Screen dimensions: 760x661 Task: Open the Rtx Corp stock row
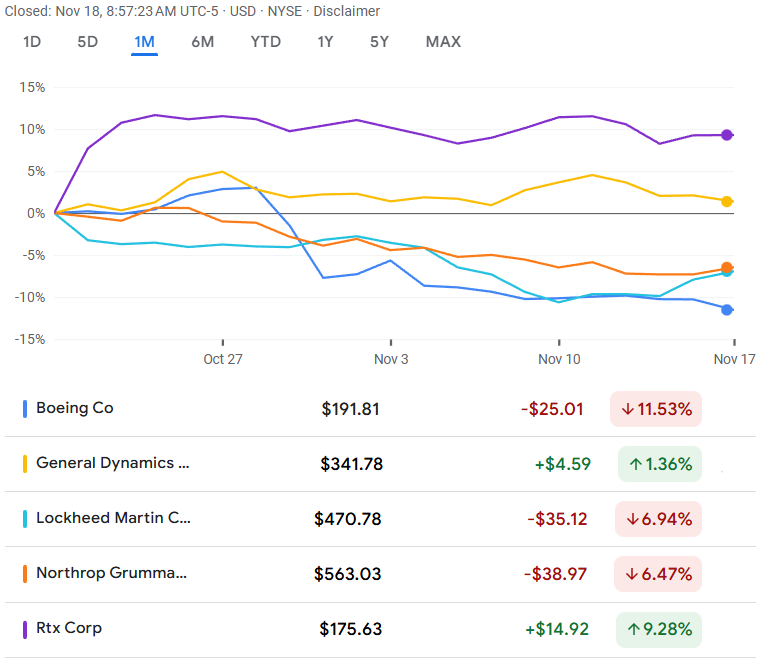(380, 630)
